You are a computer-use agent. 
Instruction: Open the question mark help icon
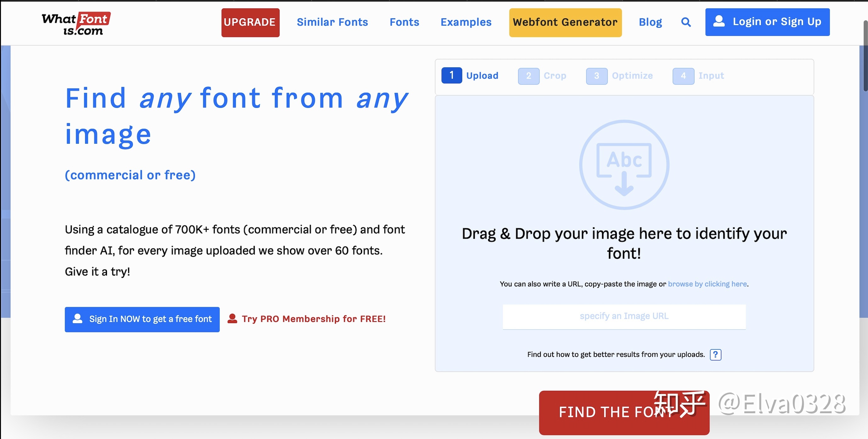coord(715,354)
